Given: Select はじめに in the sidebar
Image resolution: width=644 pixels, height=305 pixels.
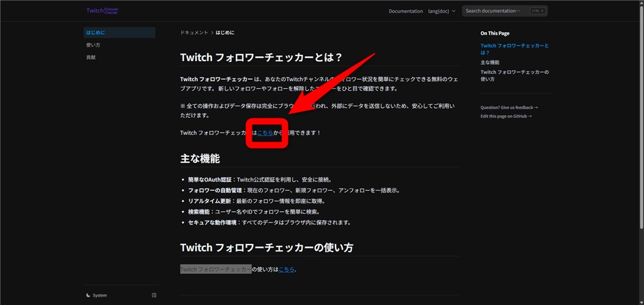Looking at the screenshot, I should [x=97, y=32].
